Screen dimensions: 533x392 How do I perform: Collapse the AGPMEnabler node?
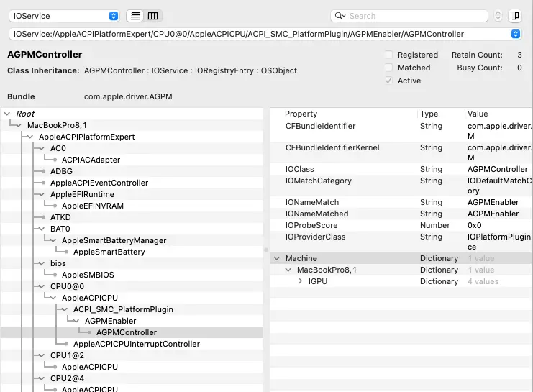pos(76,321)
